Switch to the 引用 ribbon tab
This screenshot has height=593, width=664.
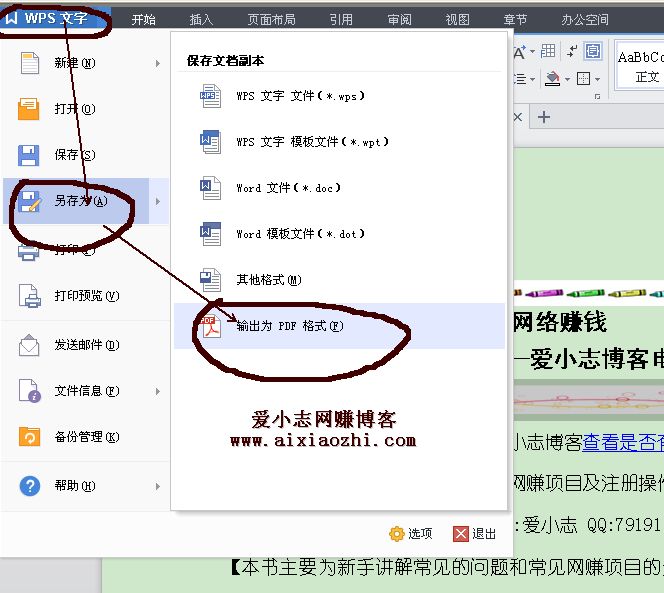pyautogui.click(x=341, y=19)
